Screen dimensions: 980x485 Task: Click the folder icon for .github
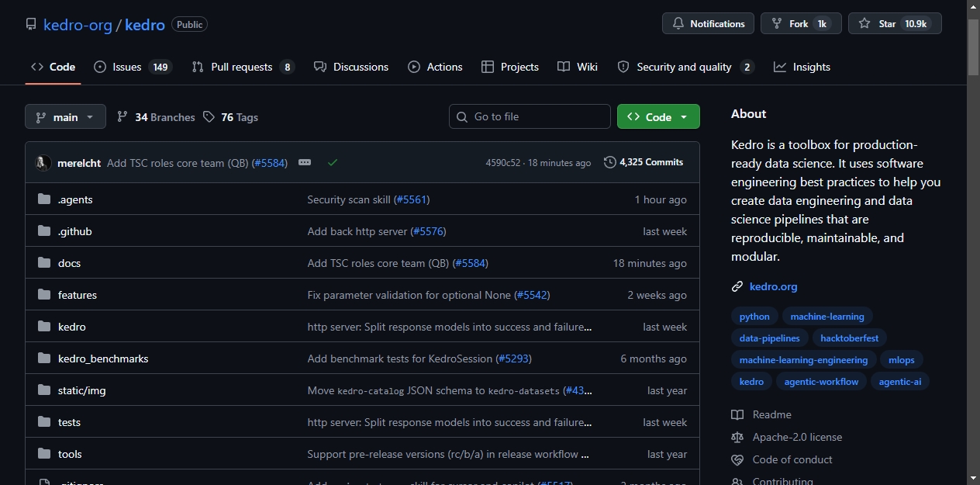[44, 231]
